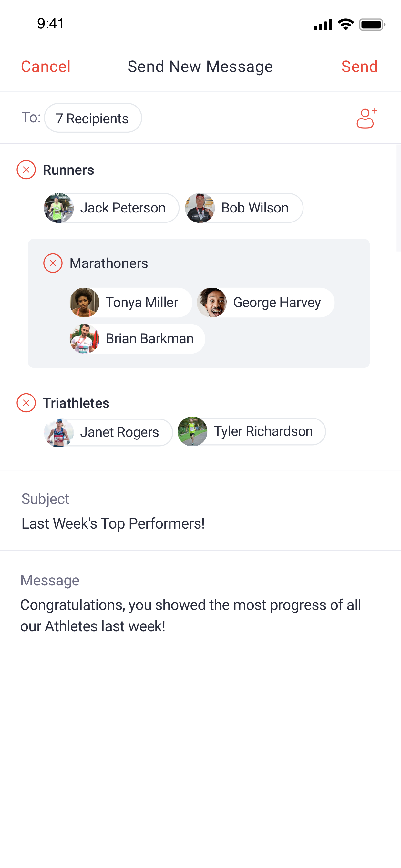Screen dimensions: 401x868
Task: Send the message
Action: tap(359, 67)
